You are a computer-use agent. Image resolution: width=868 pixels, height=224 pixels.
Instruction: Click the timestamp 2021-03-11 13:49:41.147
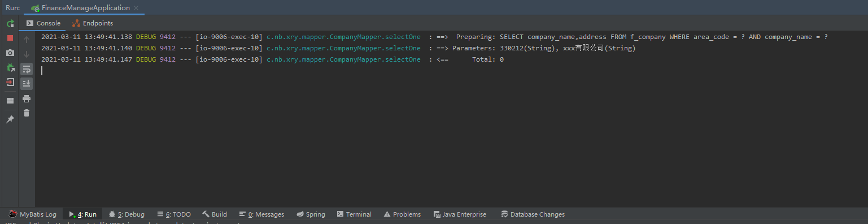pyautogui.click(x=86, y=59)
